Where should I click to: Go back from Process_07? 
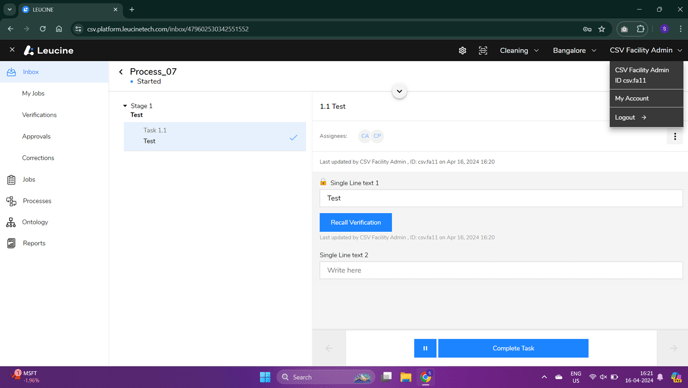click(x=121, y=72)
